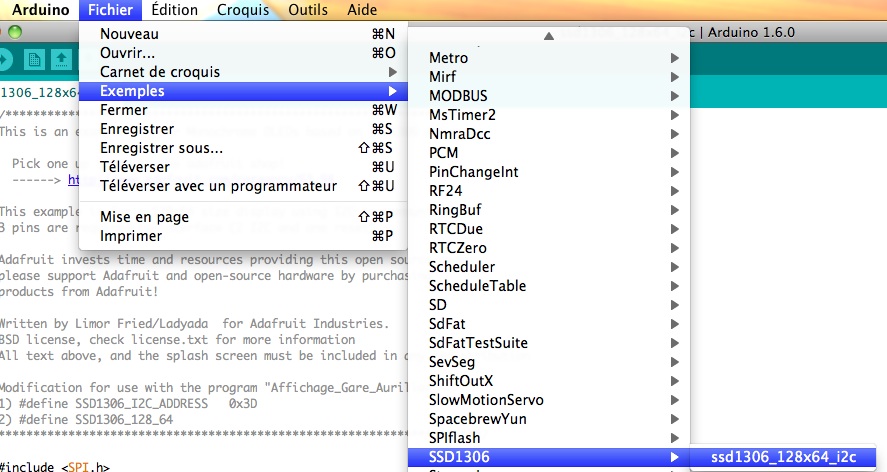The width and height of the screenshot is (887, 472).
Task: Expand the highlighted SSD1306 submenu
Action: pyautogui.click(x=549, y=457)
